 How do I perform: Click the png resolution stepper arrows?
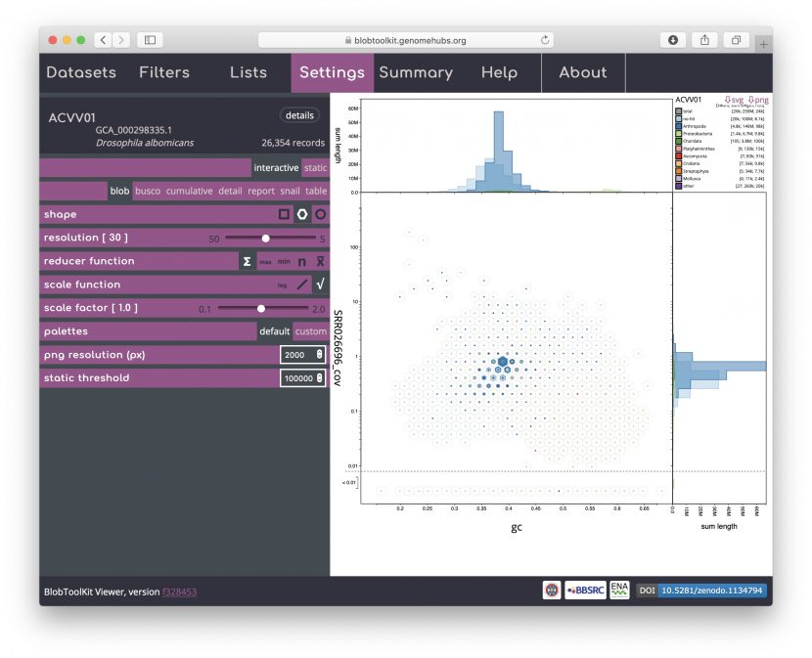tap(317, 354)
